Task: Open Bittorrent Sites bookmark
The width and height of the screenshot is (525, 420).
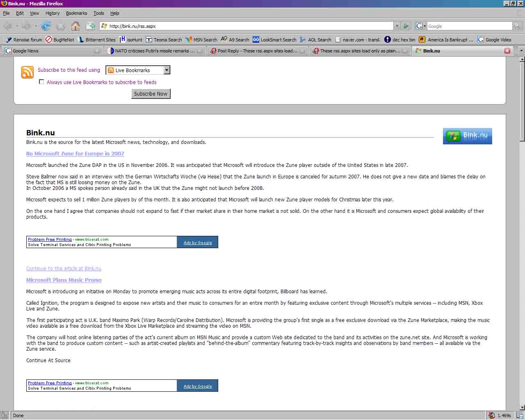Action: click(97, 40)
